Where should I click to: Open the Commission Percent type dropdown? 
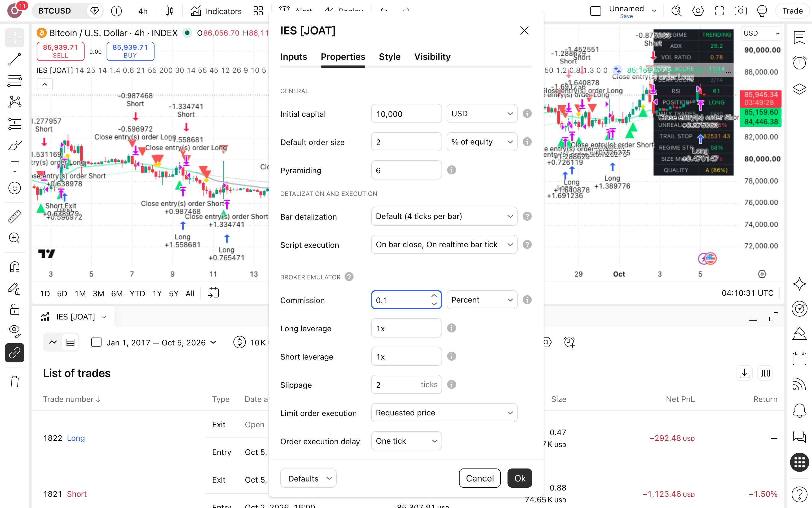click(x=482, y=300)
